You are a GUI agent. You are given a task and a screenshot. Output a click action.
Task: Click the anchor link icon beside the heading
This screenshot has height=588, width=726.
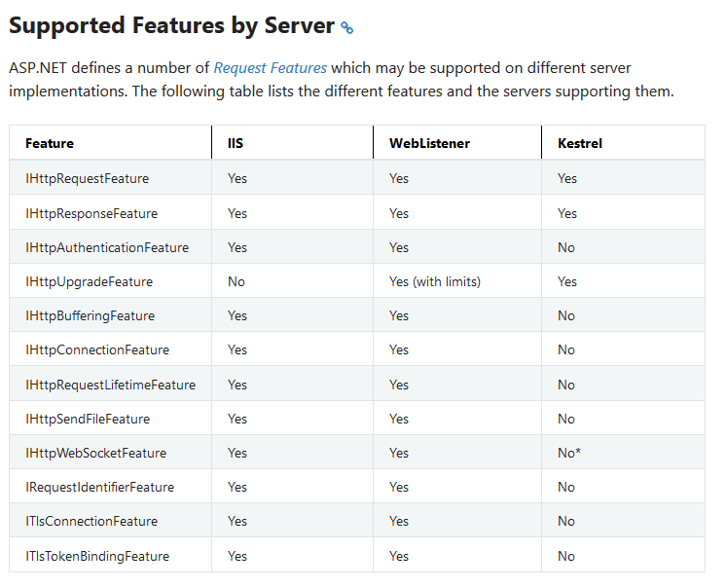[x=346, y=28]
